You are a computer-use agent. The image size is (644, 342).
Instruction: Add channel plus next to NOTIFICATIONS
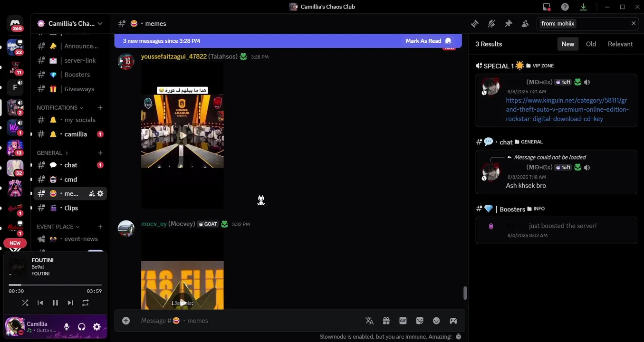point(100,108)
